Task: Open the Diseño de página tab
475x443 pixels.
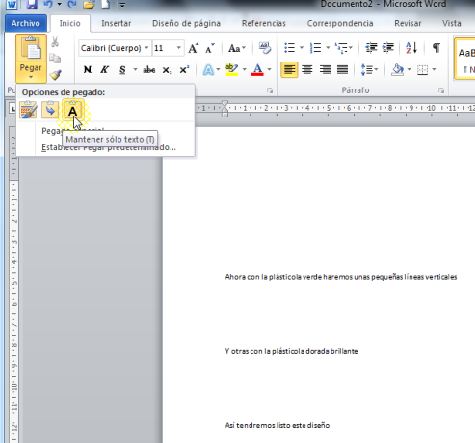Action: (x=186, y=23)
